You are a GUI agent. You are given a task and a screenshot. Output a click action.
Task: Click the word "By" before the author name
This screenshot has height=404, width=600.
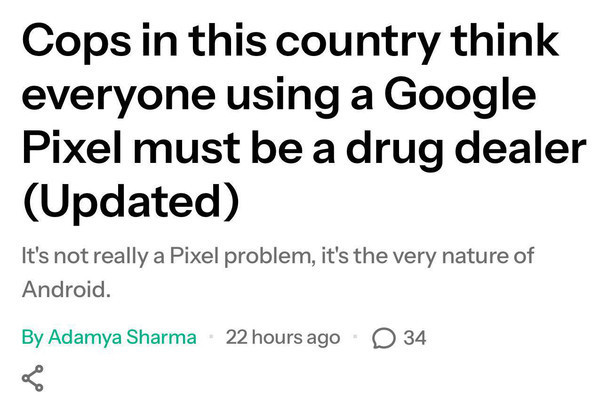pyautogui.click(x=32, y=337)
